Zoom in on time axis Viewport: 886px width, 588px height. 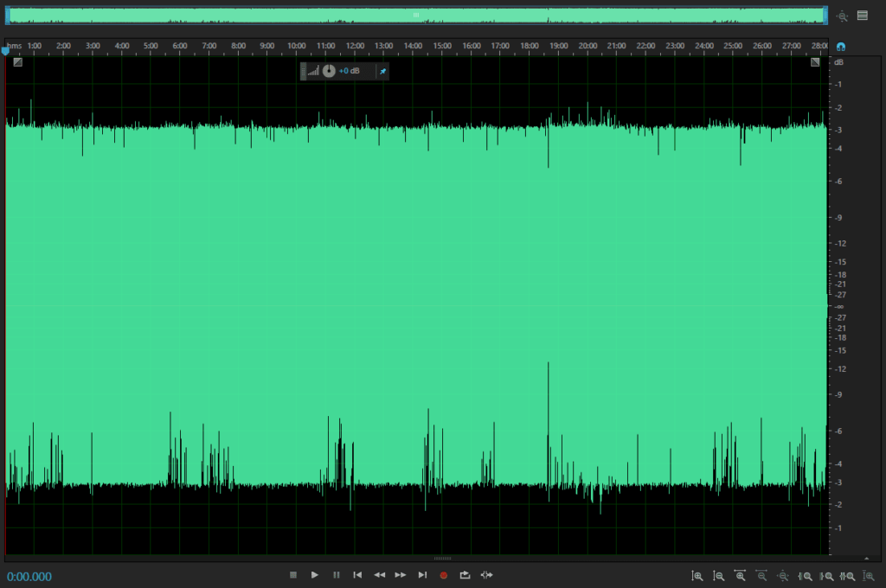[x=741, y=576]
